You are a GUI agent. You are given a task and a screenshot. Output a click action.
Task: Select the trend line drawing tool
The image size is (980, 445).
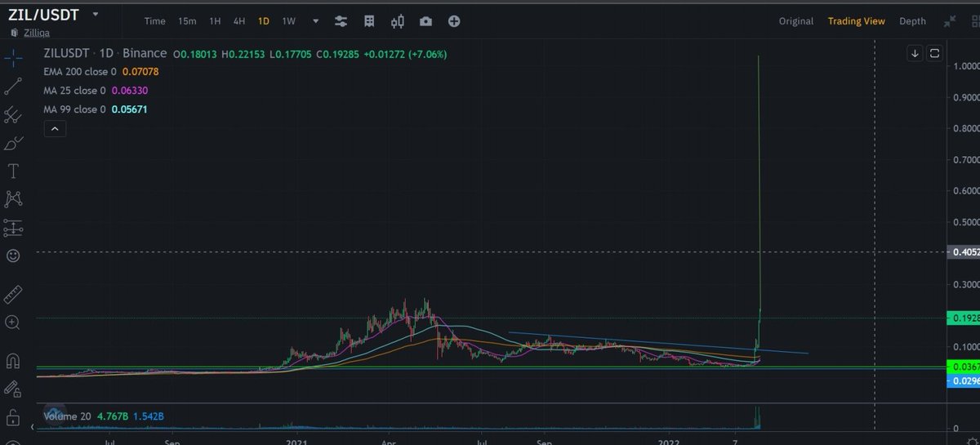(12, 87)
